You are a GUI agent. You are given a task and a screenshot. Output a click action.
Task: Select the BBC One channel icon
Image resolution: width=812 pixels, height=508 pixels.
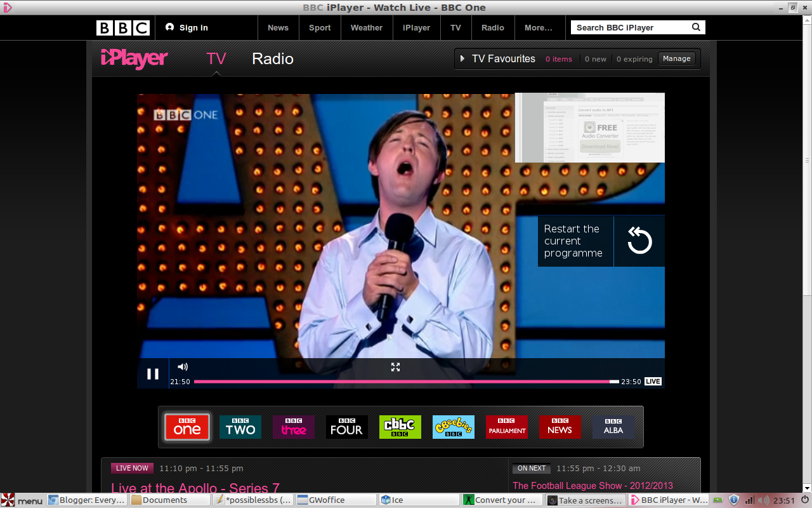[x=187, y=427]
